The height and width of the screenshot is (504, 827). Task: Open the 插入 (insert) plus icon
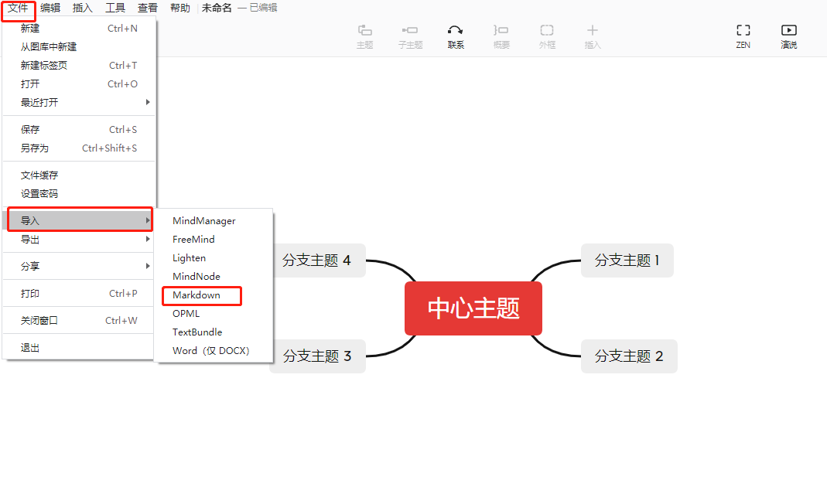tap(592, 36)
